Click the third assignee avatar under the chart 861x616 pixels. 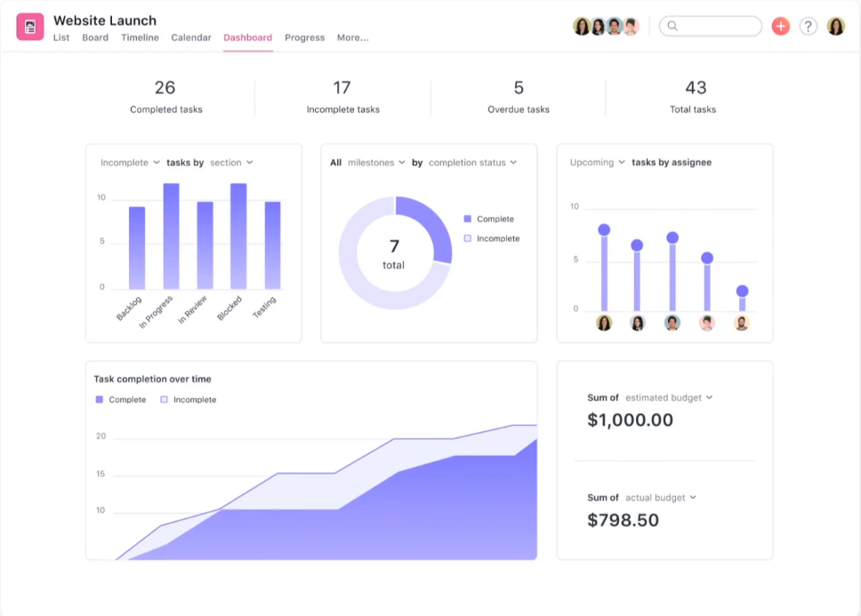click(x=672, y=323)
